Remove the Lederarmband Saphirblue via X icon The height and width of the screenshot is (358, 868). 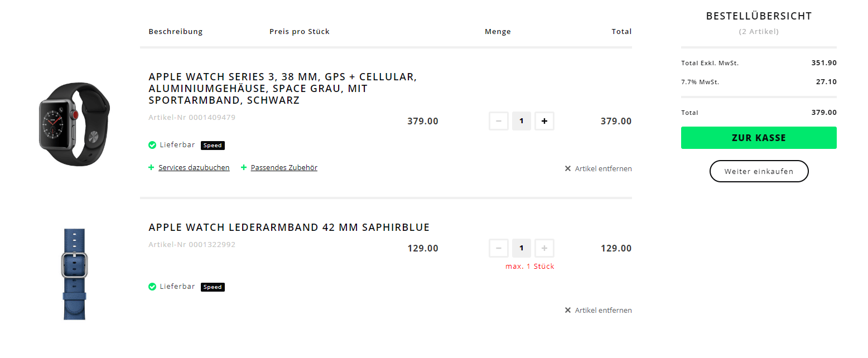(x=568, y=310)
